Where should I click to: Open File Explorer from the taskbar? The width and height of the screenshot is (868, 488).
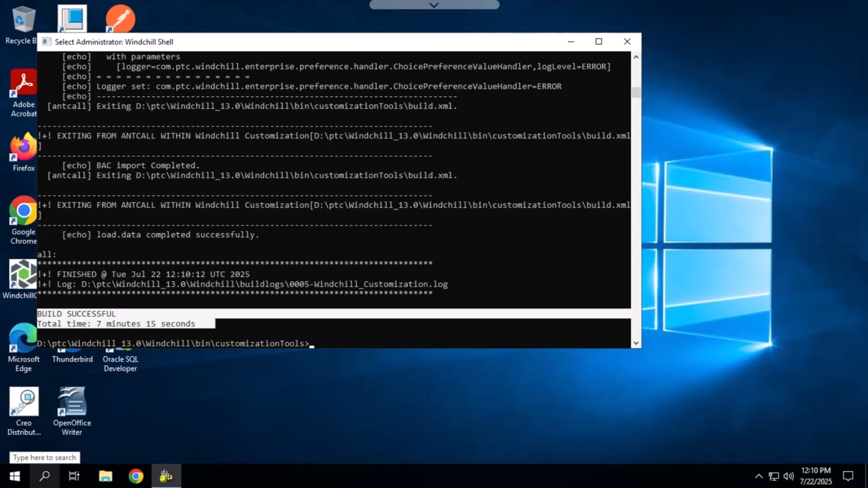105,476
